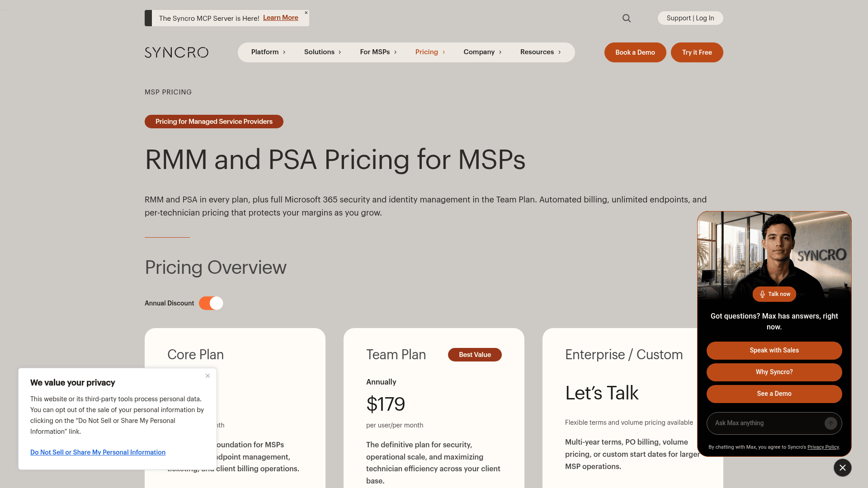Expand the Resources menu
Image resolution: width=868 pixels, height=488 pixels.
[x=541, y=52]
